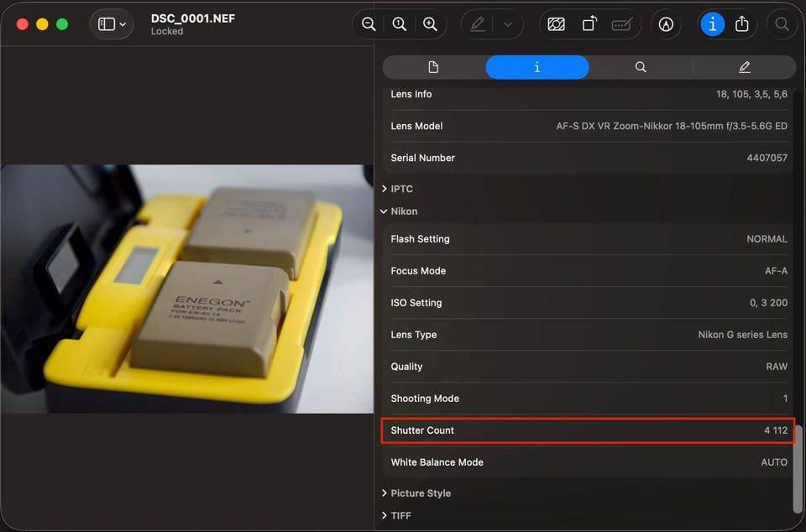Image resolution: width=806 pixels, height=532 pixels.
Task: Open the form filling toolbar icon
Action: 622,24
